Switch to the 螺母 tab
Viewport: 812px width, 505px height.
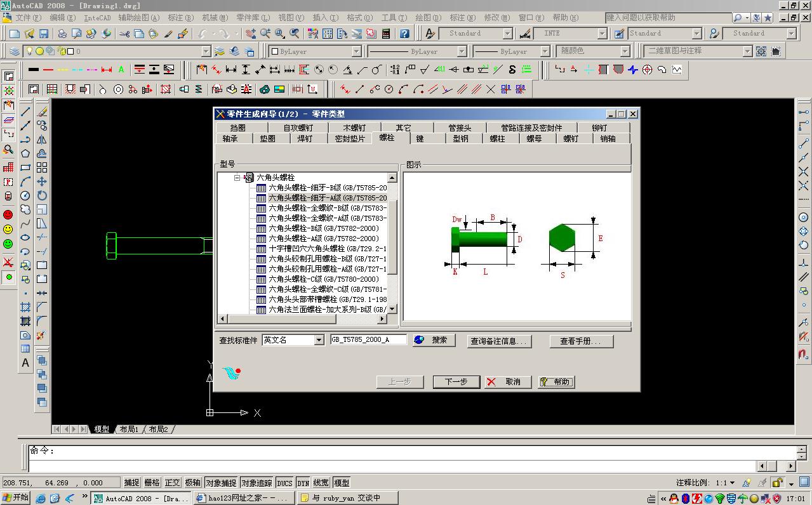click(x=535, y=138)
